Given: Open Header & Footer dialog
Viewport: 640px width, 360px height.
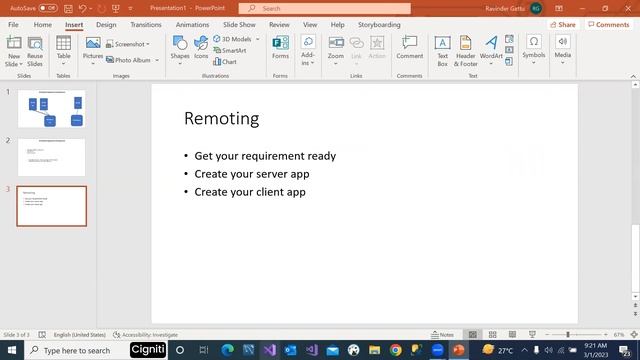Looking at the screenshot, I should [x=465, y=51].
